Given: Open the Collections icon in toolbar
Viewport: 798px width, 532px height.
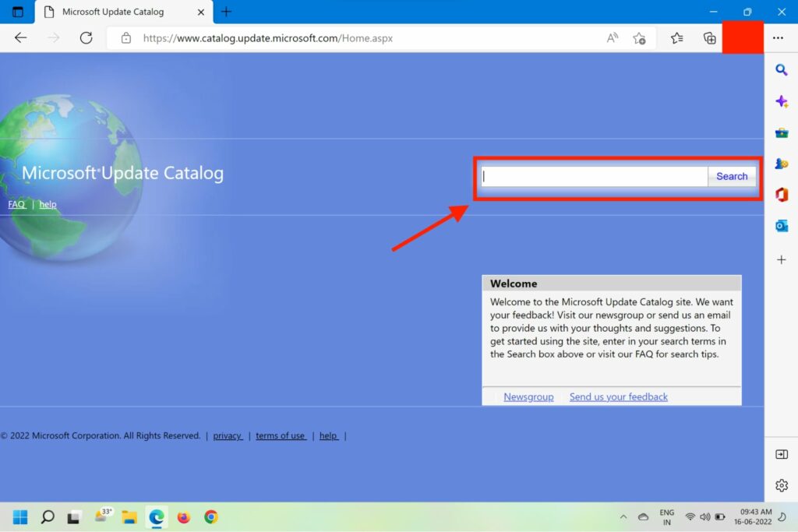Looking at the screenshot, I should click(x=709, y=38).
